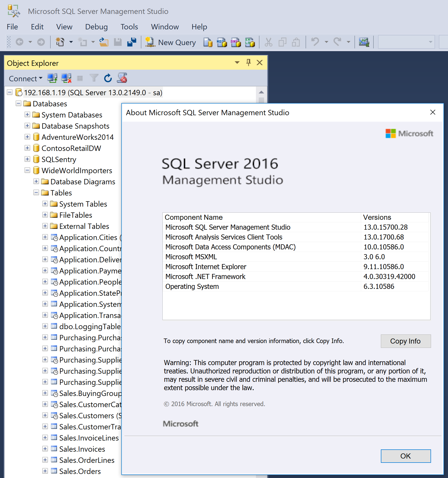Click the PolicyBased Management health icon

click(122, 78)
